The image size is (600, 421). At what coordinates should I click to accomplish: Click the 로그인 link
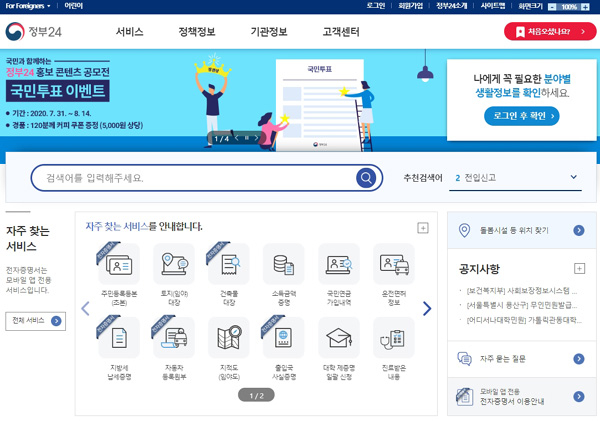pos(376,6)
